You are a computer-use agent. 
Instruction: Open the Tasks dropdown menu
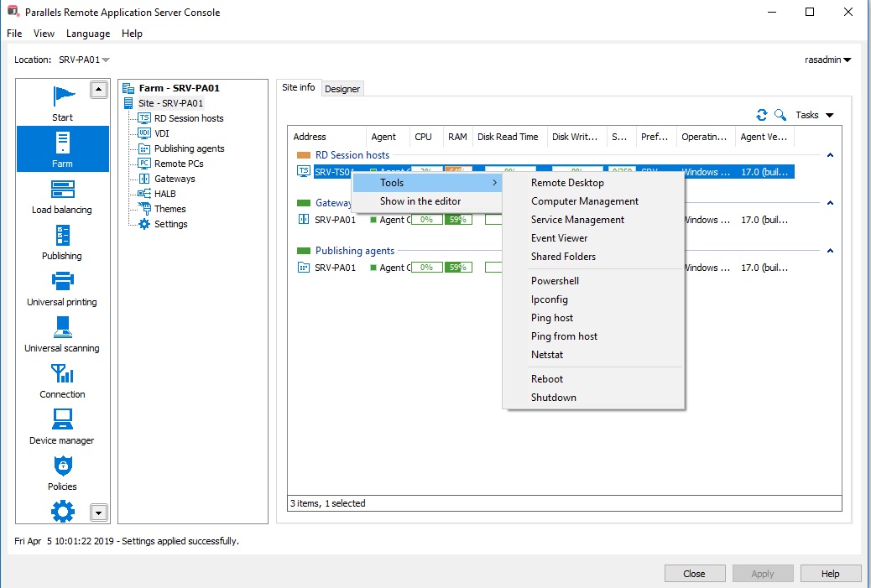[x=814, y=115]
